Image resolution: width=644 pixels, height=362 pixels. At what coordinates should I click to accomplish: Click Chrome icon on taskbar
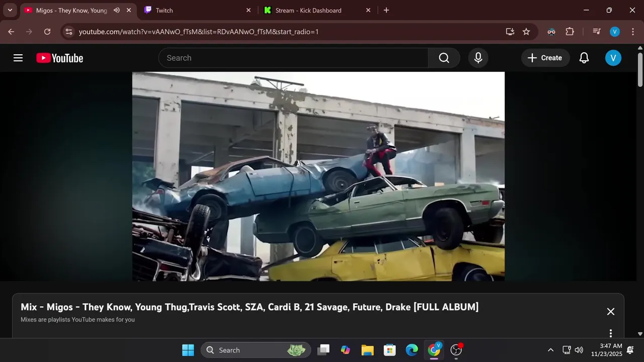[434, 350]
